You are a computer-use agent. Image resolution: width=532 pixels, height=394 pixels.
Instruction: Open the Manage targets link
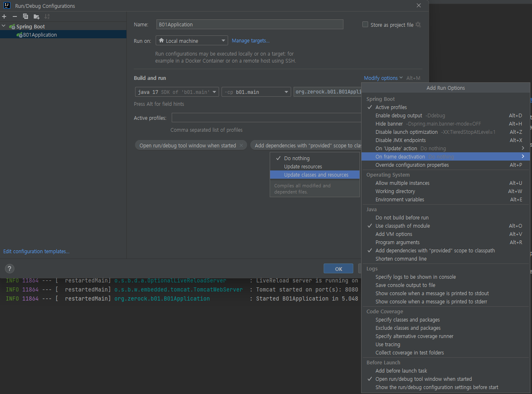[x=250, y=41]
